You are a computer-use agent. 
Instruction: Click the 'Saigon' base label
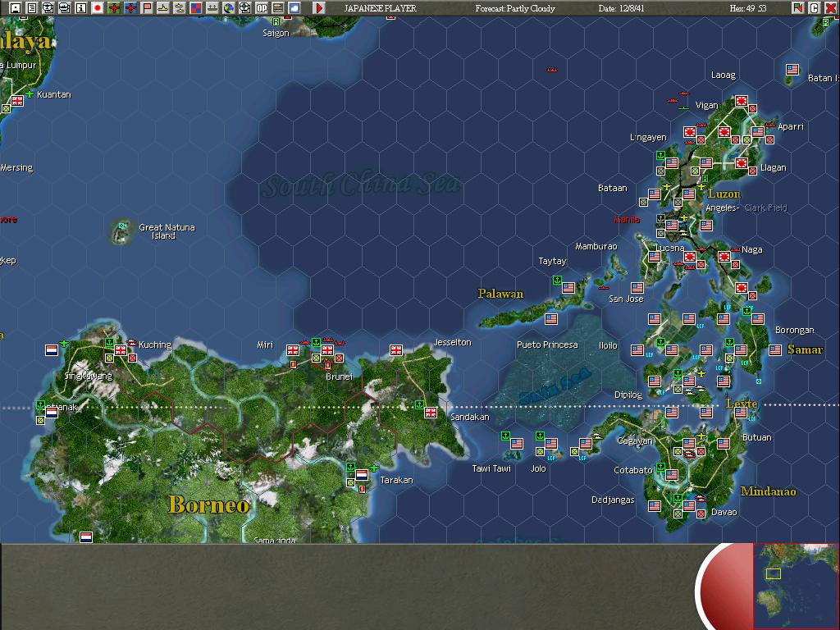coord(276,33)
